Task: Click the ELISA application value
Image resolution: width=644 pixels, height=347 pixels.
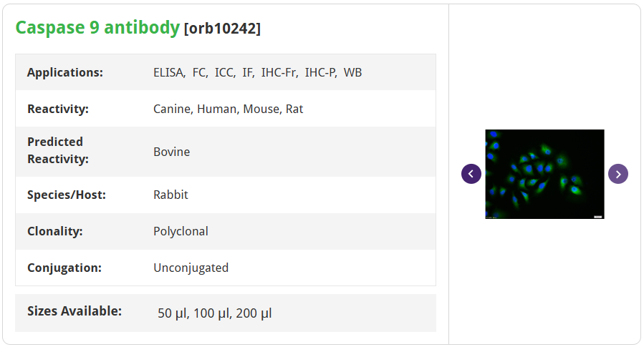Action: pos(169,72)
